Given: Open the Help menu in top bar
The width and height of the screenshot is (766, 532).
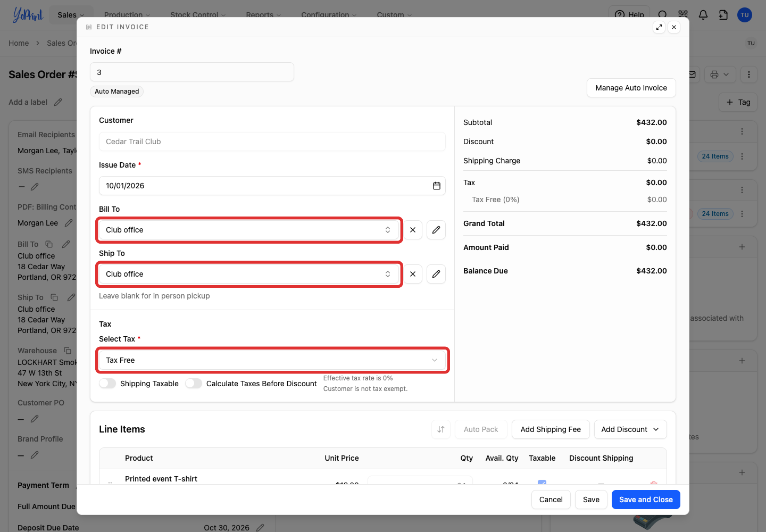Looking at the screenshot, I should [629, 15].
